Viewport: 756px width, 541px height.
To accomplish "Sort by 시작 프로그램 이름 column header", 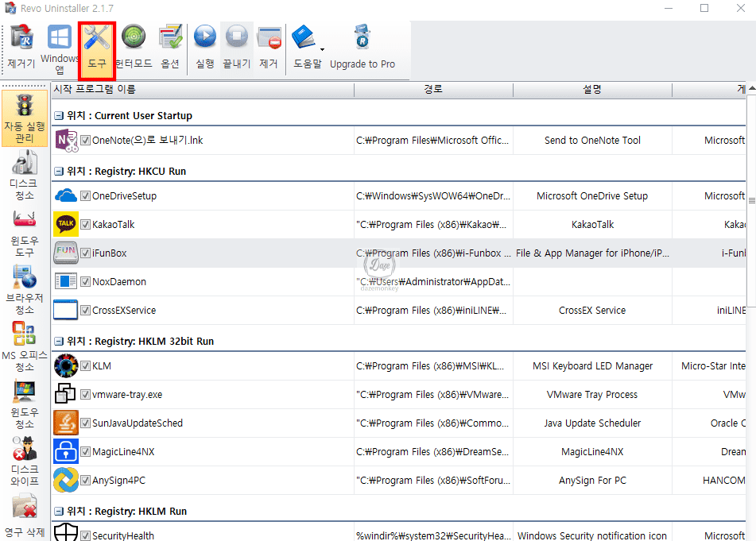I will tap(203, 89).
